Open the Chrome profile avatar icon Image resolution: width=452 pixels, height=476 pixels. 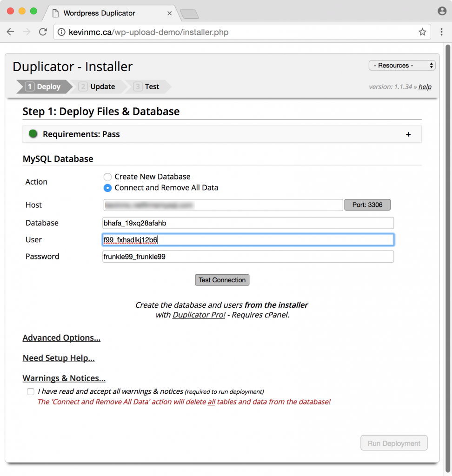pyautogui.click(x=442, y=11)
